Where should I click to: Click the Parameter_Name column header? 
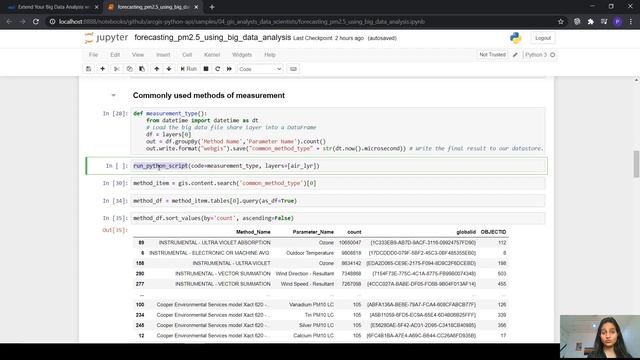tap(313, 232)
